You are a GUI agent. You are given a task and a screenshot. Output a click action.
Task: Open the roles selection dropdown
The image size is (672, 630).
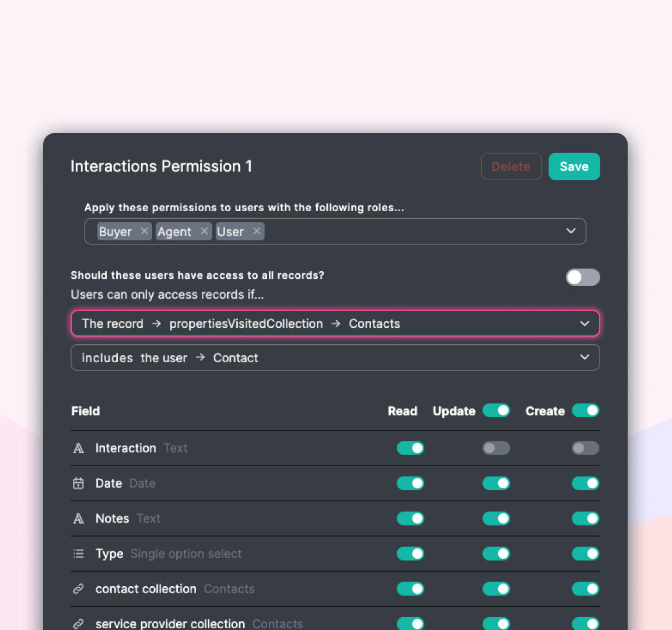571,231
